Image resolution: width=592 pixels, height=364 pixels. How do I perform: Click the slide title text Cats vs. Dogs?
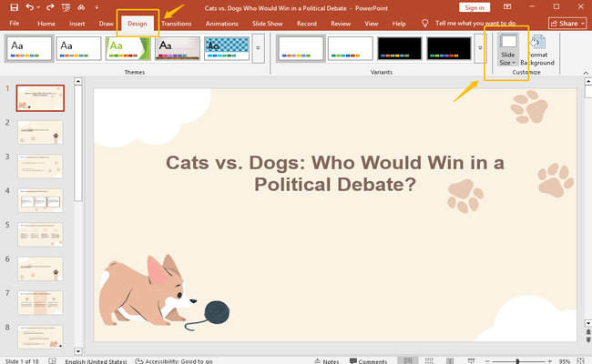[x=335, y=174]
